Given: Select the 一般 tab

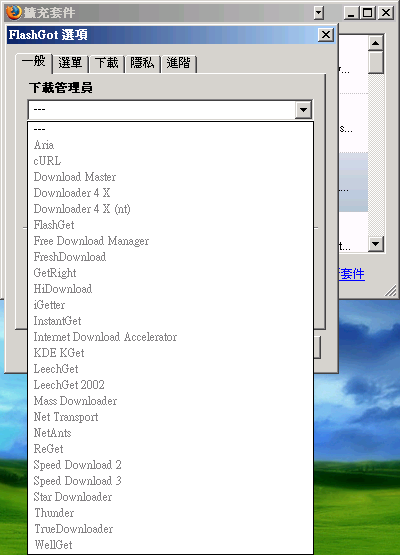Looking at the screenshot, I should [34, 62].
